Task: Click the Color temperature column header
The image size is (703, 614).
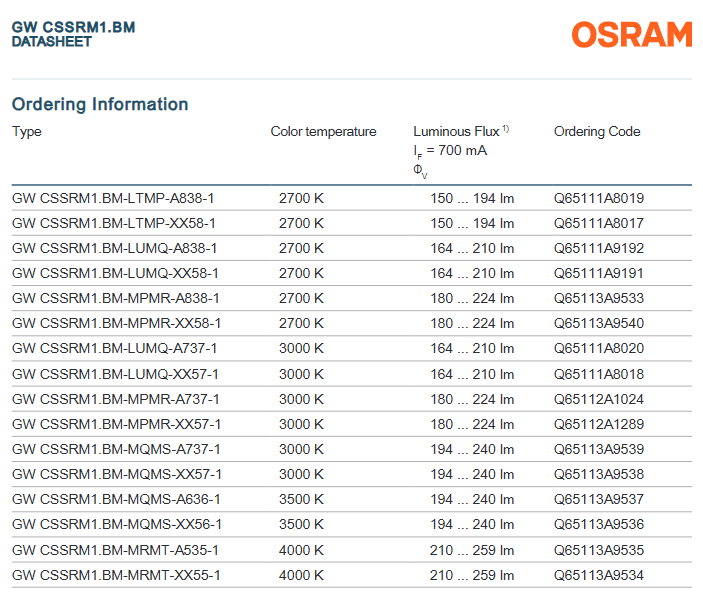Action: pyautogui.click(x=323, y=131)
